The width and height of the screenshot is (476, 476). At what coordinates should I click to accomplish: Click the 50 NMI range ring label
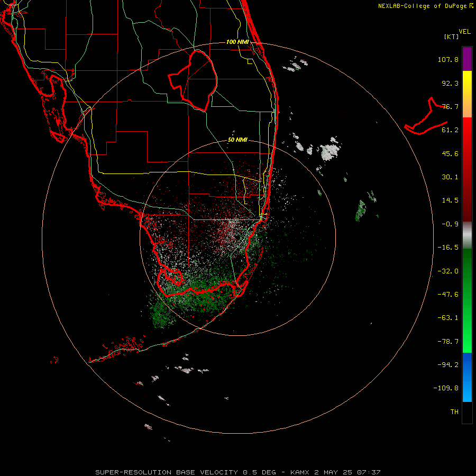[237, 140]
